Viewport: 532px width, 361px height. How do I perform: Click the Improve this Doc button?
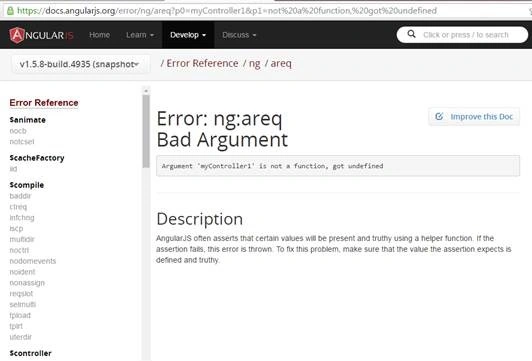pyautogui.click(x=474, y=116)
